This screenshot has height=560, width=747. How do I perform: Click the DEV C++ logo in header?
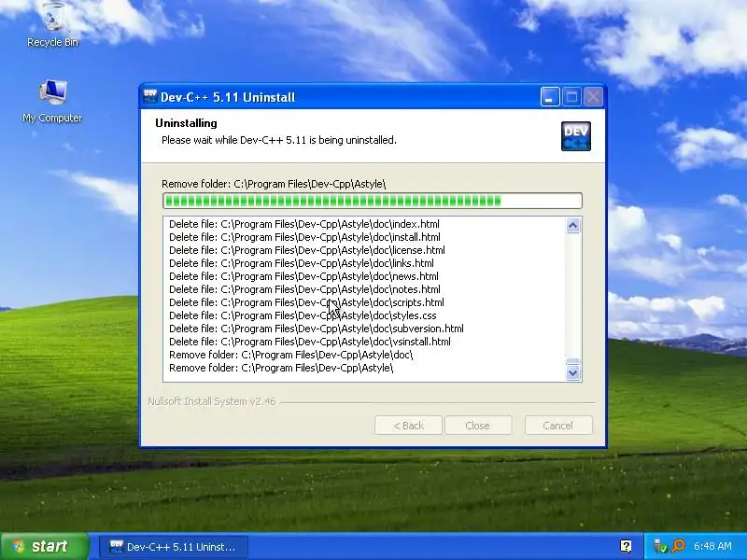pos(575,136)
